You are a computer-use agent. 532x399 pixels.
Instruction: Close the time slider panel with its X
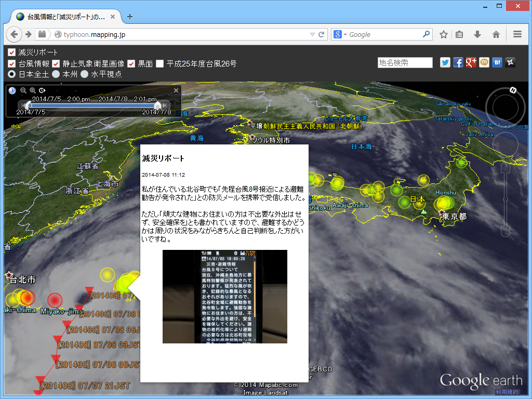[x=176, y=90]
